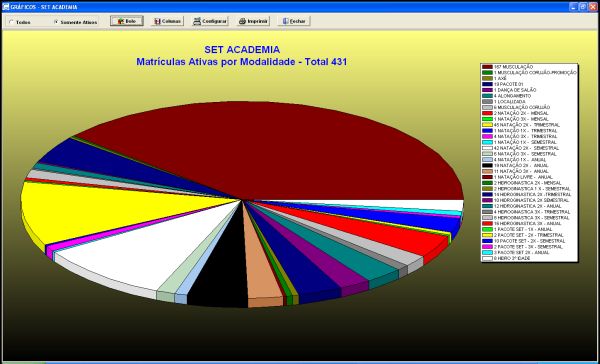Click the Musculação color swatch in legend

487,67
